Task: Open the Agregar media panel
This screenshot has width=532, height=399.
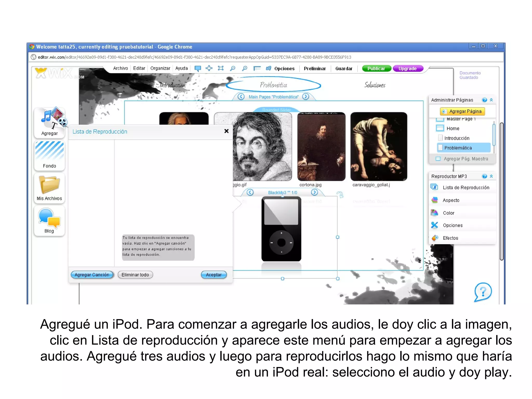Action: pyautogui.click(x=49, y=122)
